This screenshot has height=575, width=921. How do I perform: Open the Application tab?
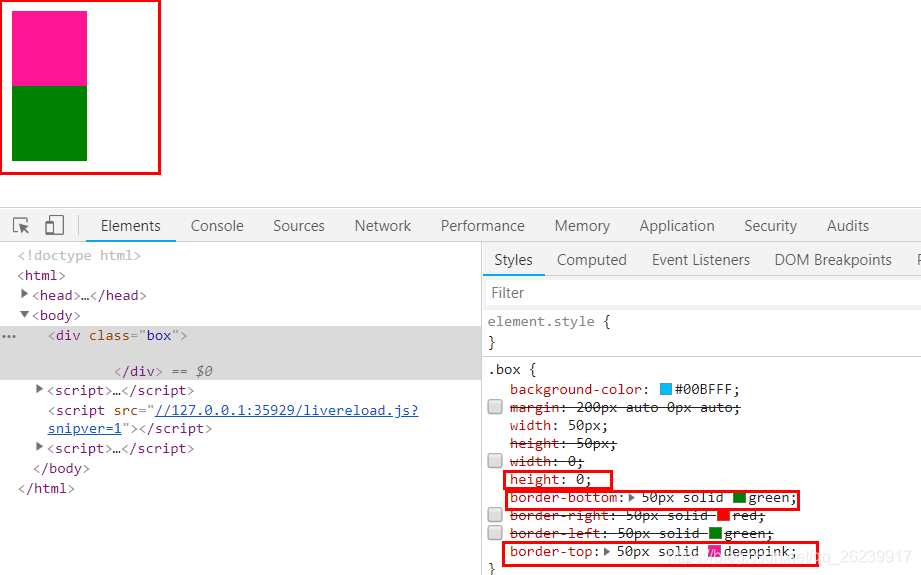click(x=677, y=226)
